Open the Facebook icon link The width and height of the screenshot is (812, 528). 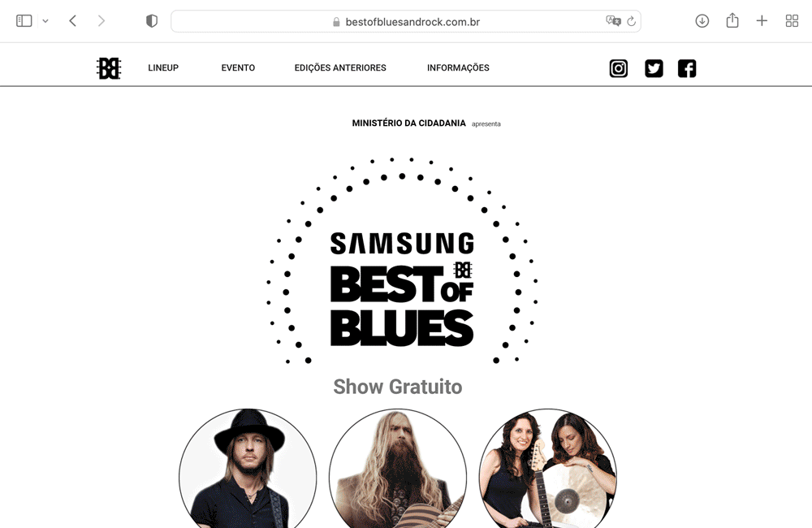click(x=687, y=68)
